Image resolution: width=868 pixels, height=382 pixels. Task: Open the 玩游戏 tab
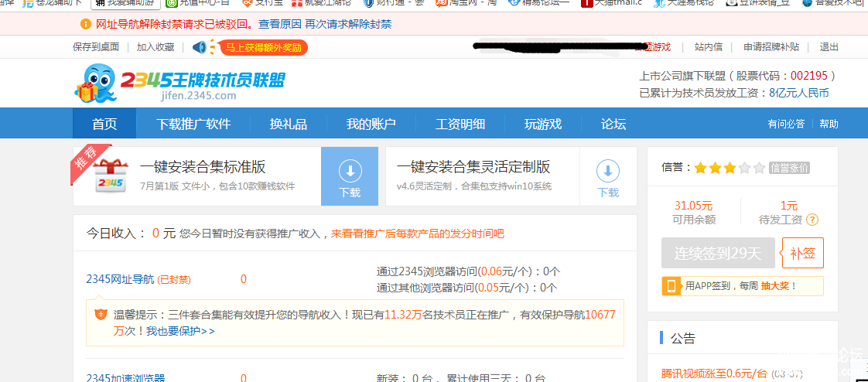click(543, 124)
